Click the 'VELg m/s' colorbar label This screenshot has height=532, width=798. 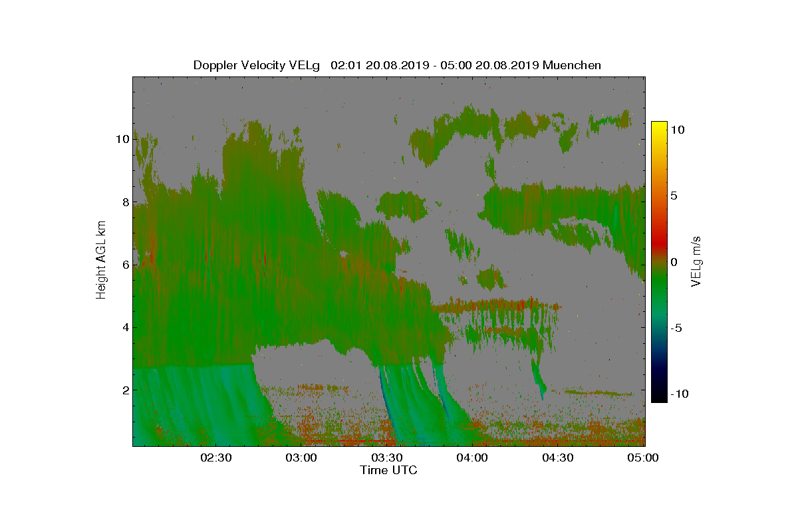pos(696,260)
